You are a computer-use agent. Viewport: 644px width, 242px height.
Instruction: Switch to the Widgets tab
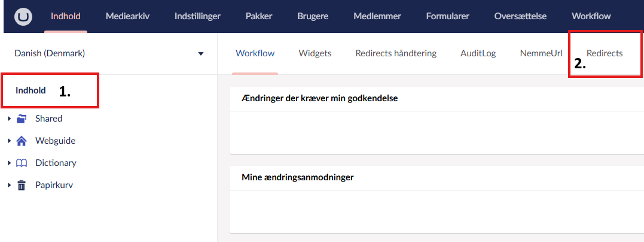tap(315, 53)
